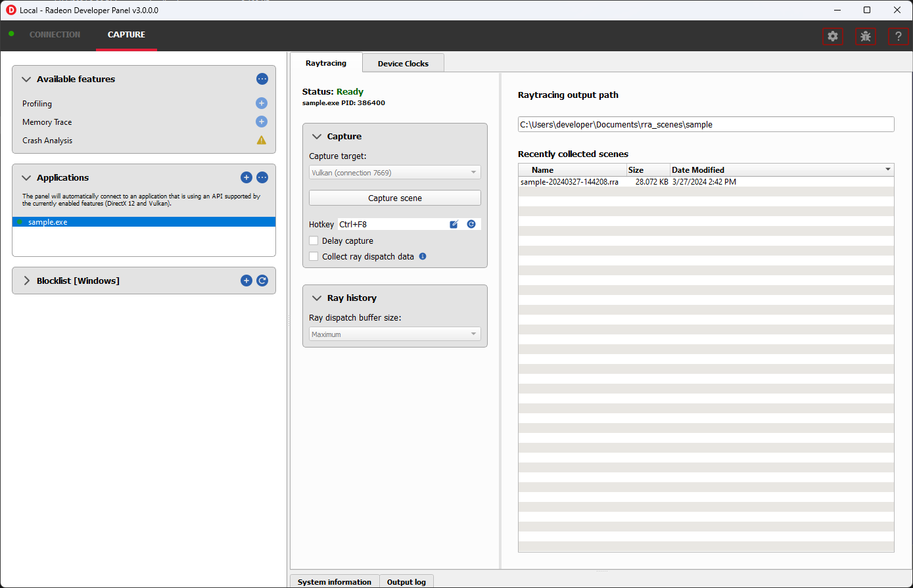Open the Capture target dropdown
The height and width of the screenshot is (588, 913).
tap(394, 173)
